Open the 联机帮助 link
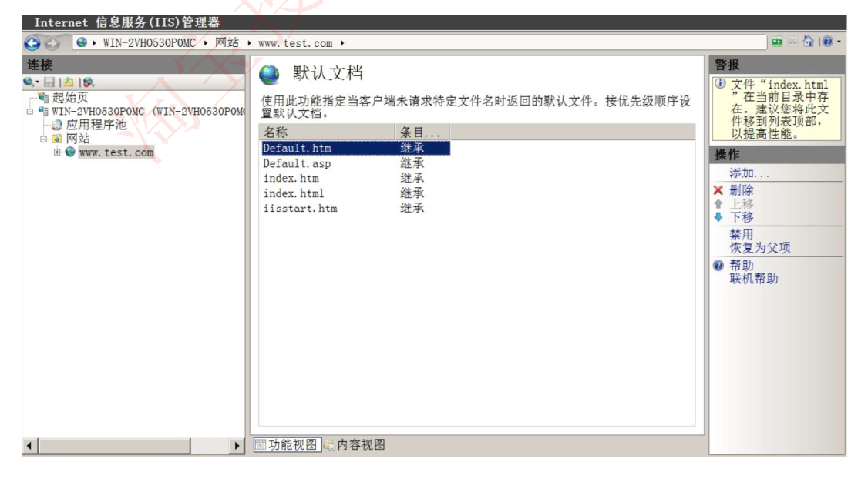868x479 pixels. [753, 279]
